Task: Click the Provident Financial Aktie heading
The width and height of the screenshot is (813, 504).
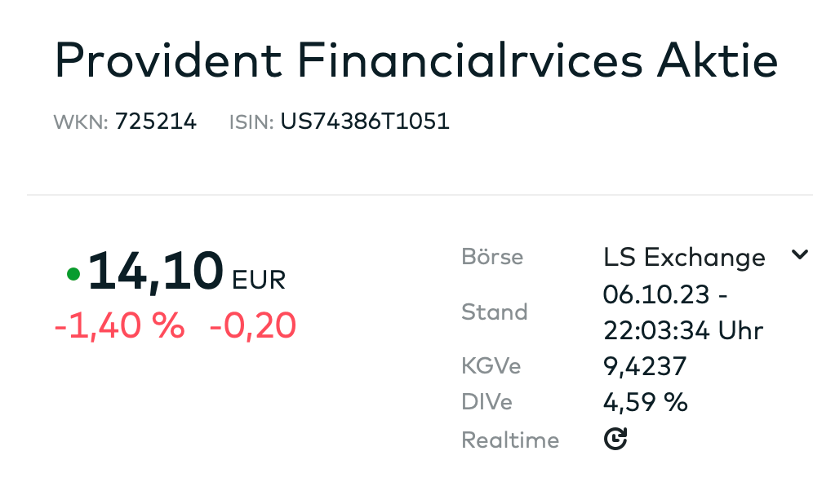Action: (416, 60)
